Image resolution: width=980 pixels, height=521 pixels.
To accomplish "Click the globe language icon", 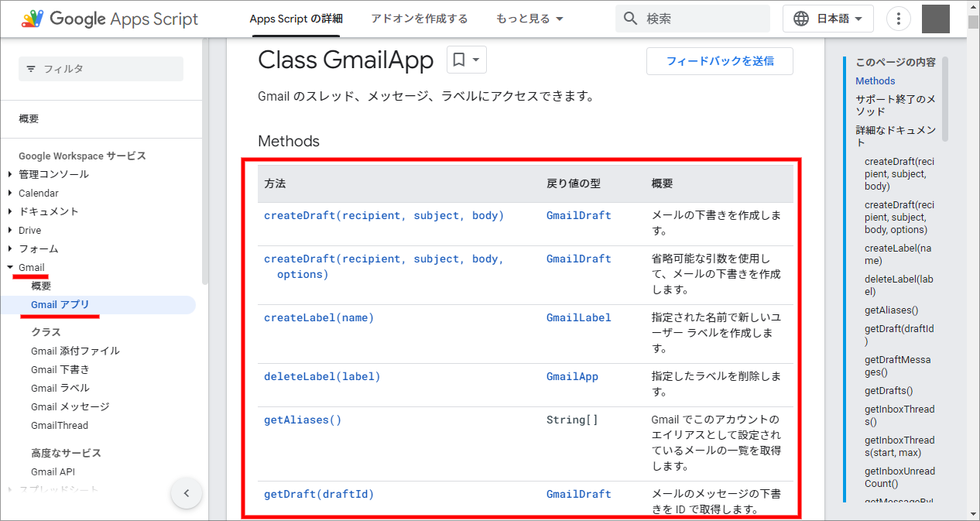I will [802, 19].
